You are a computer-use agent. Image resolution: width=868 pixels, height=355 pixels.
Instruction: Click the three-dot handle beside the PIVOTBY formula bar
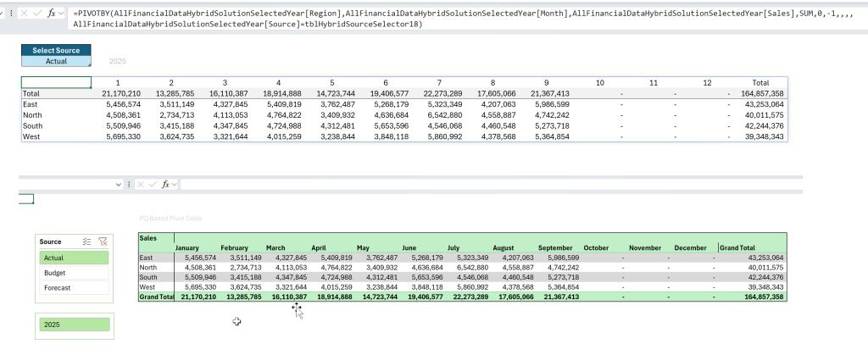[x=12, y=14]
